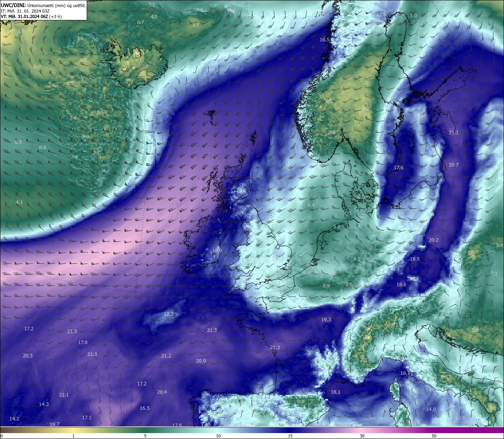Image resolution: width=504 pixels, height=439 pixels.
Task: Click the map value "19.7"
Action: [54, 424]
